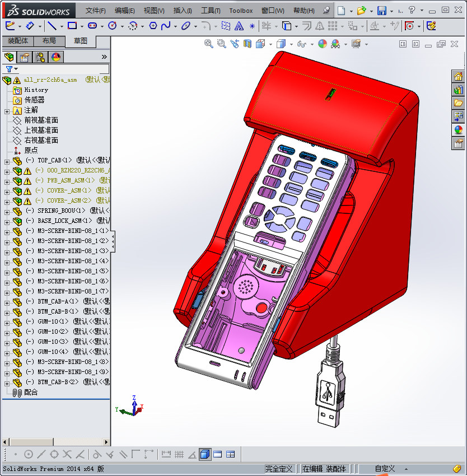The width and height of the screenshot is (467, 476).
Task: Select the Sketch tool icon
Action: pyautogui.click(x=10, y=26)
